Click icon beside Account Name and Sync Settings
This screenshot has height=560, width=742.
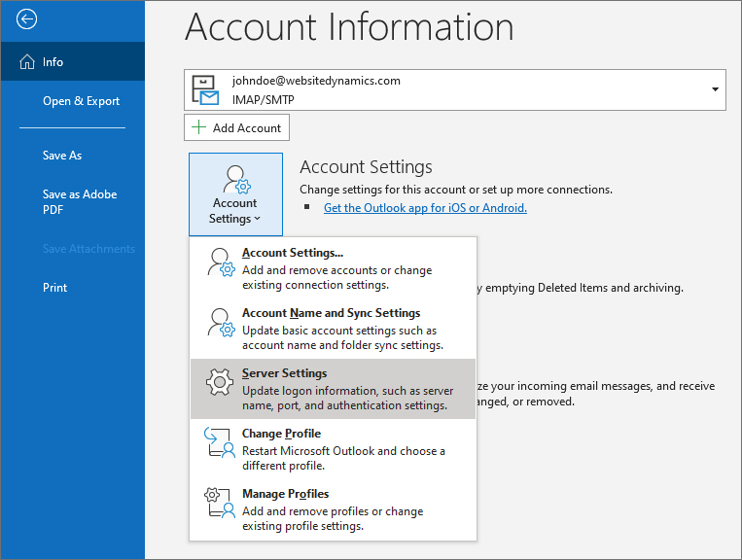[x=221, y=322]
